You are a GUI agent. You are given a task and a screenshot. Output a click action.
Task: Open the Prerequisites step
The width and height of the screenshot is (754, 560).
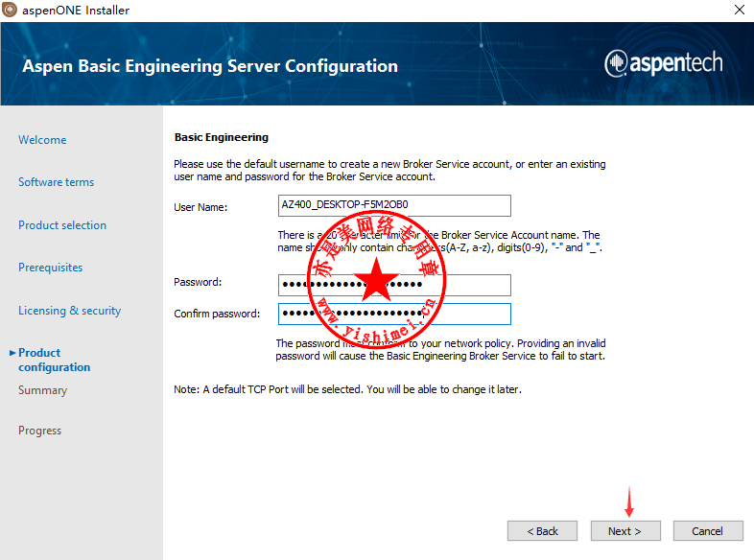(x=51, y=268)
